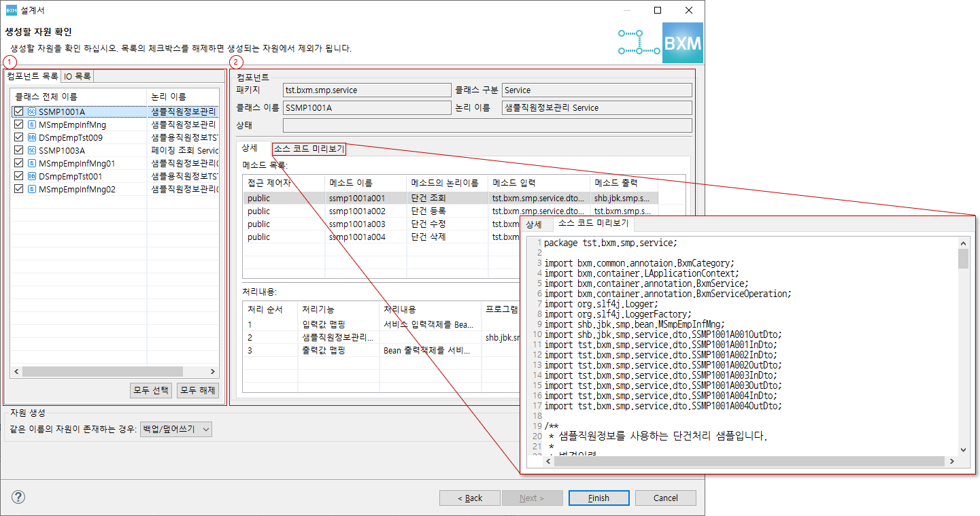Click the 모두 선택 button
This screenshot has width=980, height=516.
[150, 390]
